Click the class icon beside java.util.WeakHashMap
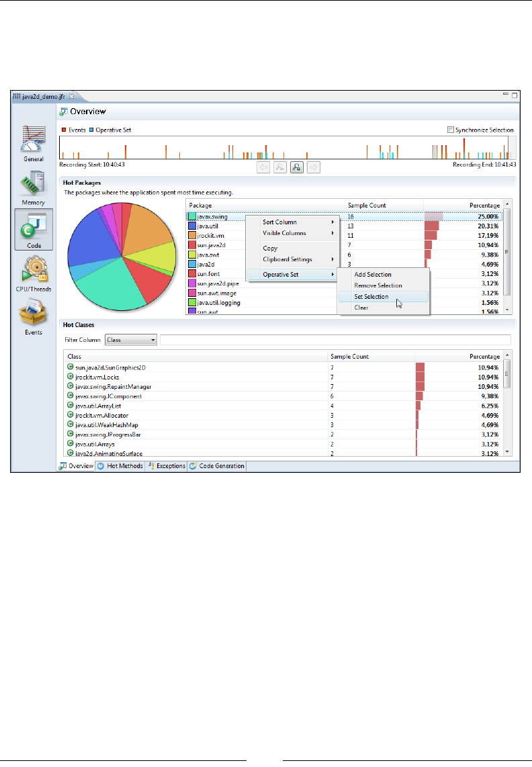Viewport: 532px width, 767px height. tap(71, 424)
